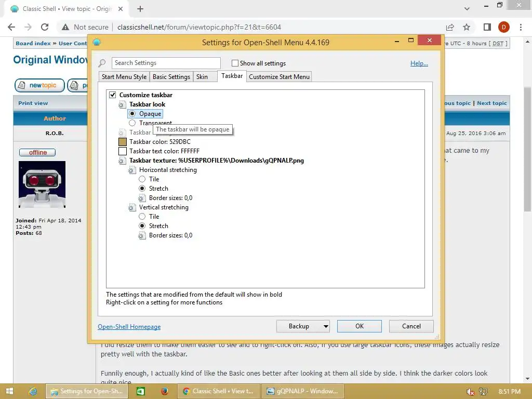
Task: Click the 8:51 PM taskbar clock
Action: coord(509,392)
